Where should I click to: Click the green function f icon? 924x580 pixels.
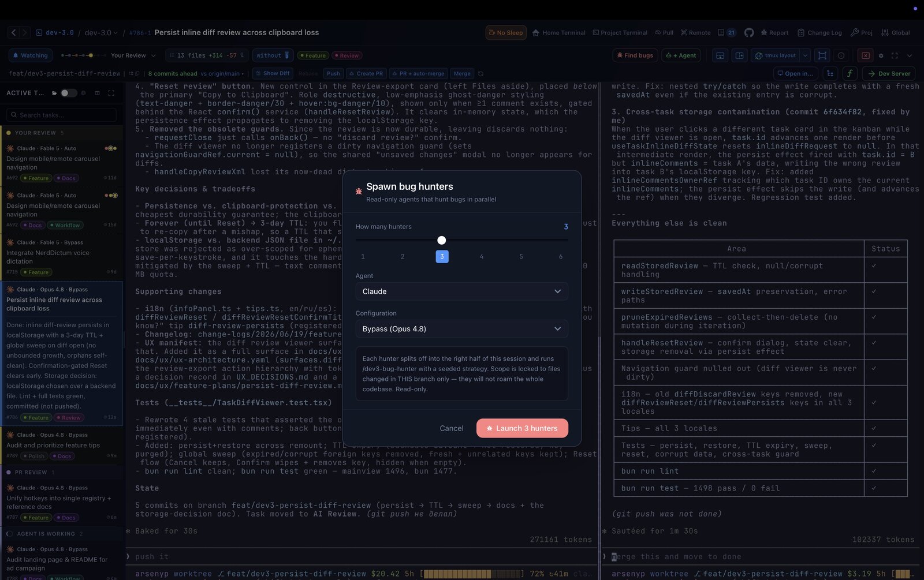[x=850, y=73]
